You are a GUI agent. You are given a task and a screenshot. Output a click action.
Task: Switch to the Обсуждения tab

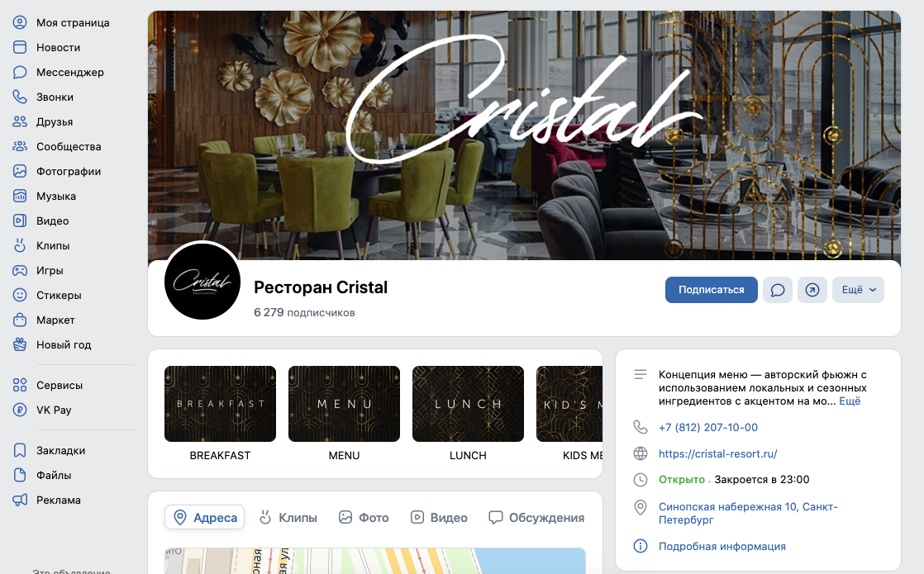[x=537, y=518]
